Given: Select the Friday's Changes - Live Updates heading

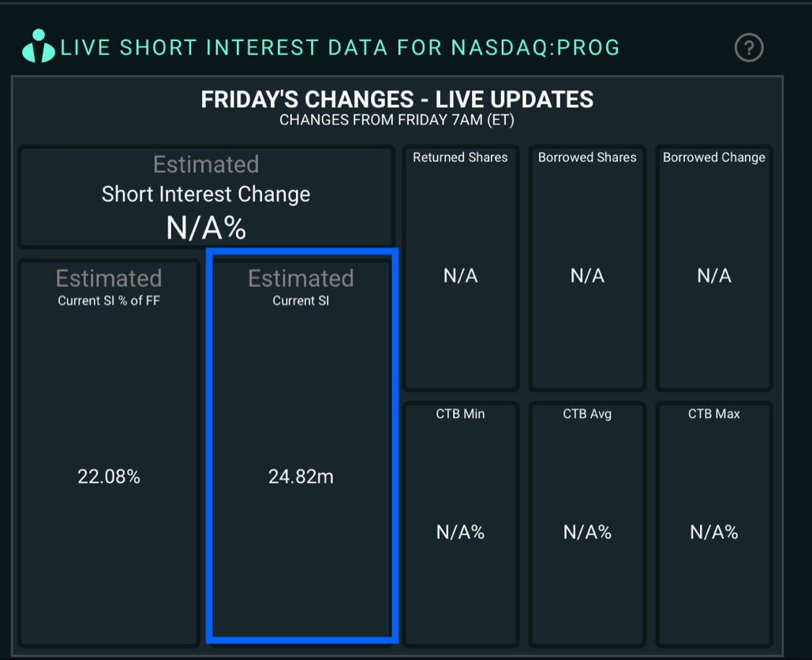Looking at the screenshot, I should click(x=397, y=99).
